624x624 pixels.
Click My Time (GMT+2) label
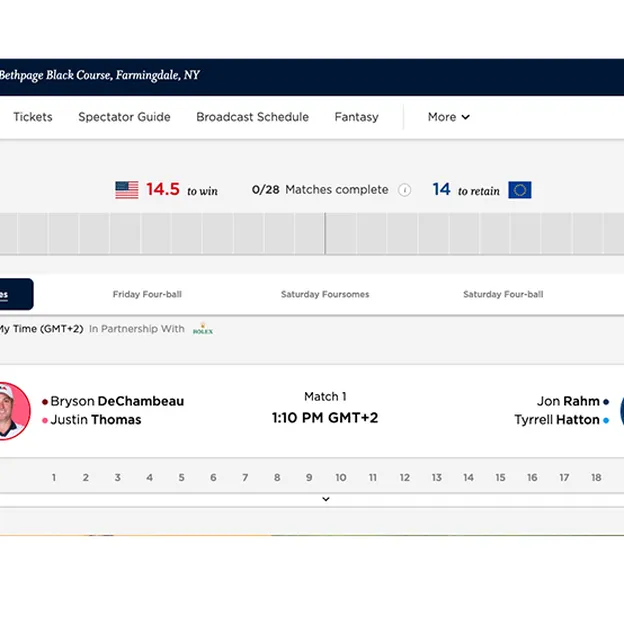pos(41,329)
